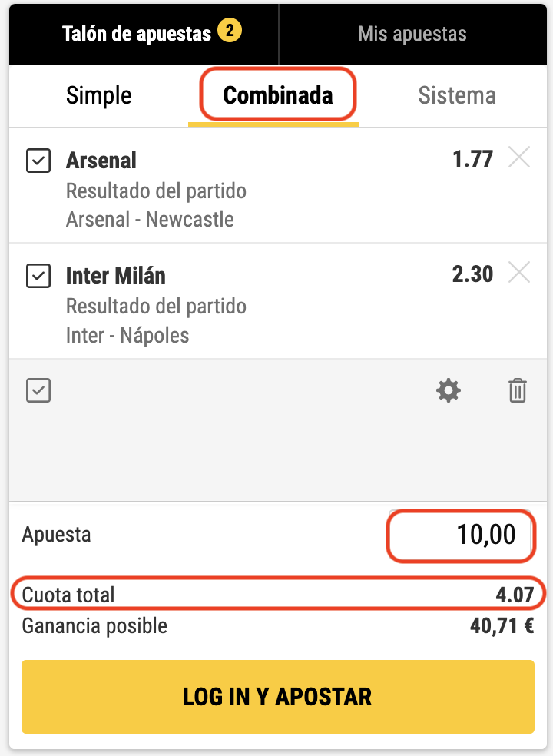Open the Arsenal - Newcastle match link
This screenshot has height=756, width=553.
(150, 219)
